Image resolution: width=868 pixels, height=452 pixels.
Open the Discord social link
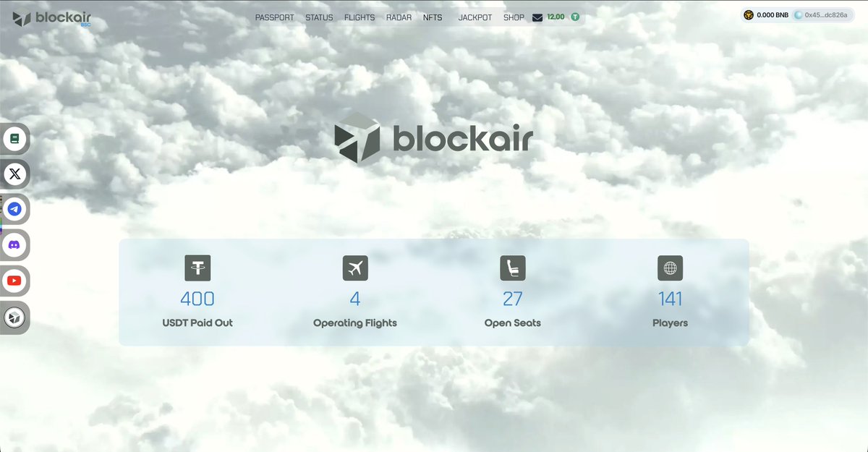[14, 245]
